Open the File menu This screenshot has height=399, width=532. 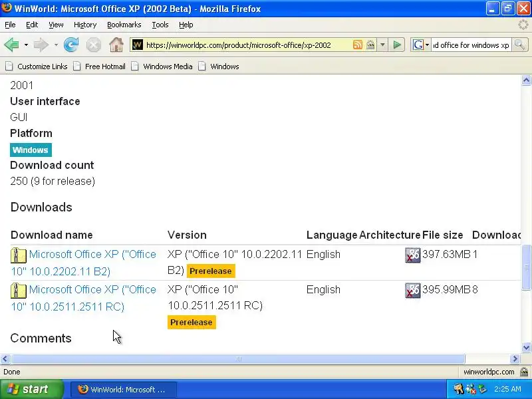pos(10,25)
